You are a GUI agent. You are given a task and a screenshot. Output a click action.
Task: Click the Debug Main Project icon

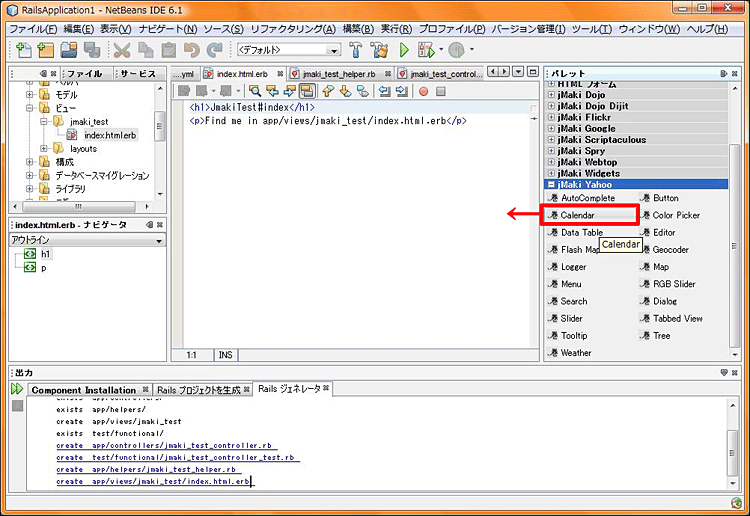(x=426, y=50)
